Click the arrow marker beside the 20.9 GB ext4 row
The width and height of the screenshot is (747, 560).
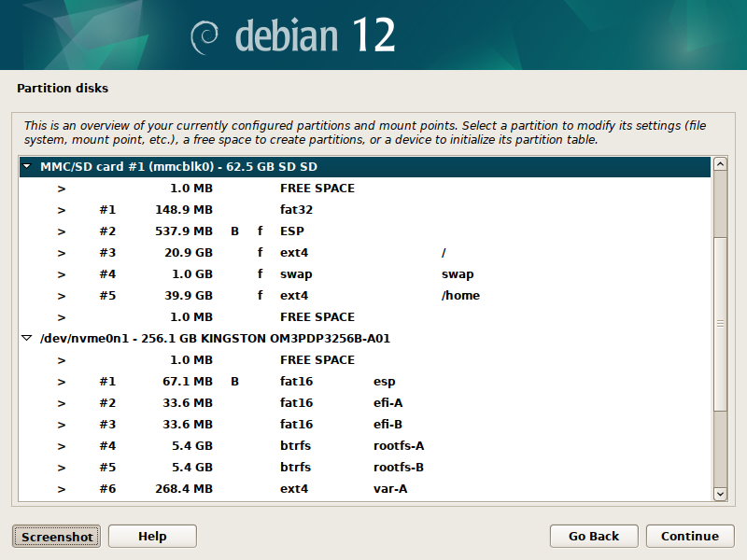click(x=62, y=253)
